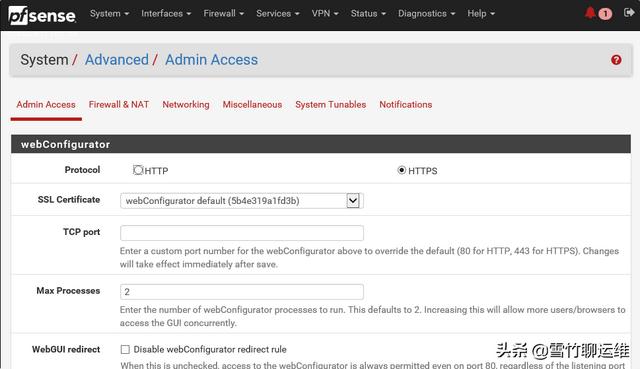Click the Advanced breadcrumb link

117,60
